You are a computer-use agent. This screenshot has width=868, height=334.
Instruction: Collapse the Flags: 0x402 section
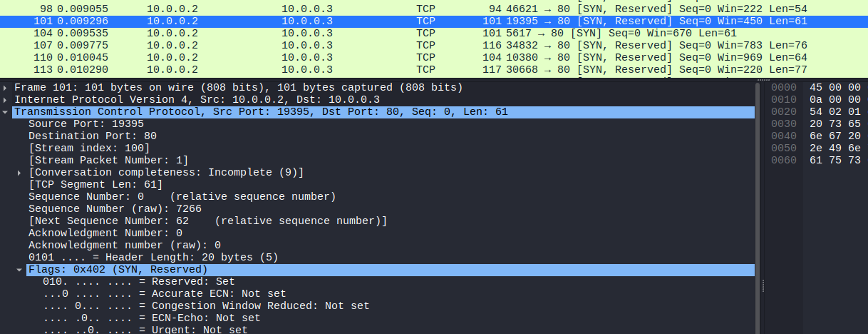coord(20,270)
